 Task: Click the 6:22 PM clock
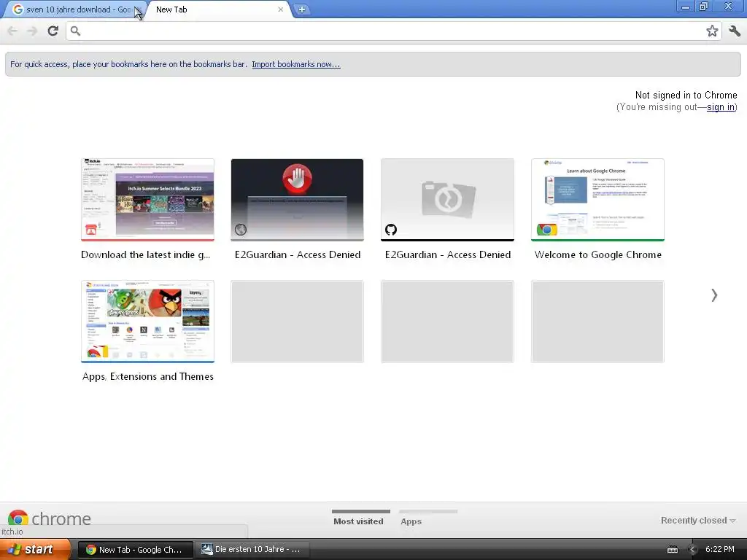[719, 550]
